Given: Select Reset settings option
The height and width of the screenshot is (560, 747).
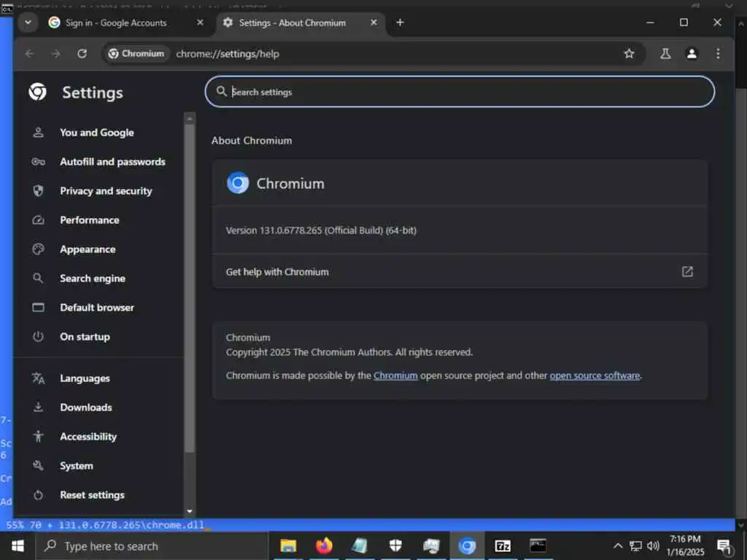Looking at the screenshot, I should (x=92, y=495).
